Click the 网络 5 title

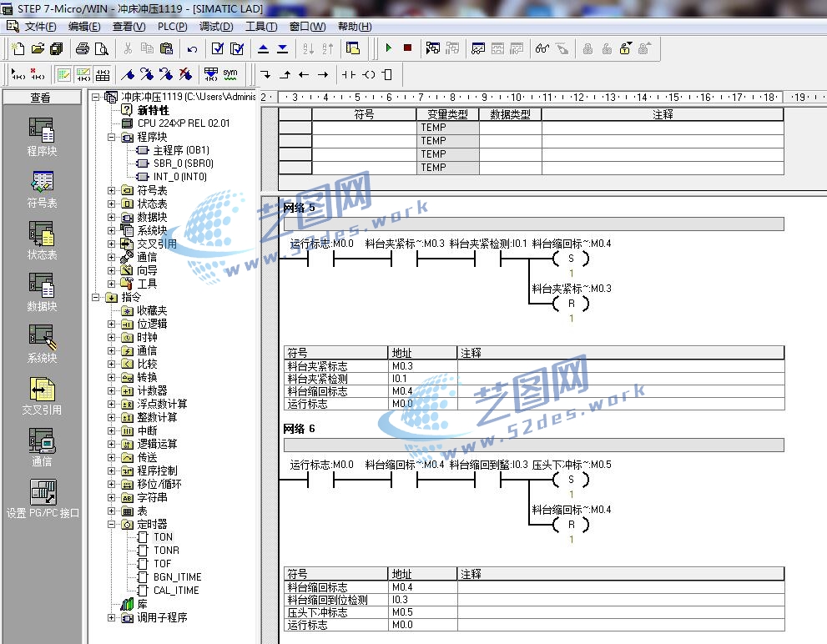pyautogui.click(x=299, y=208)
